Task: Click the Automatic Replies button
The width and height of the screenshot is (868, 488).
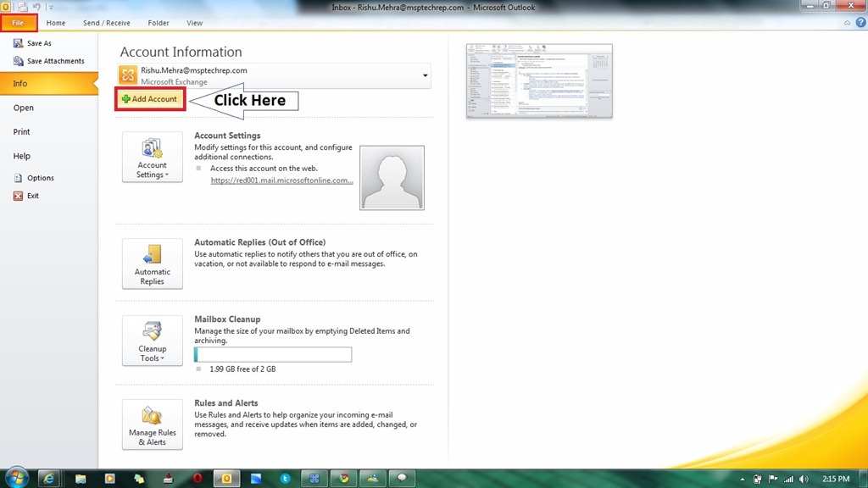Action: click(153, 264)
